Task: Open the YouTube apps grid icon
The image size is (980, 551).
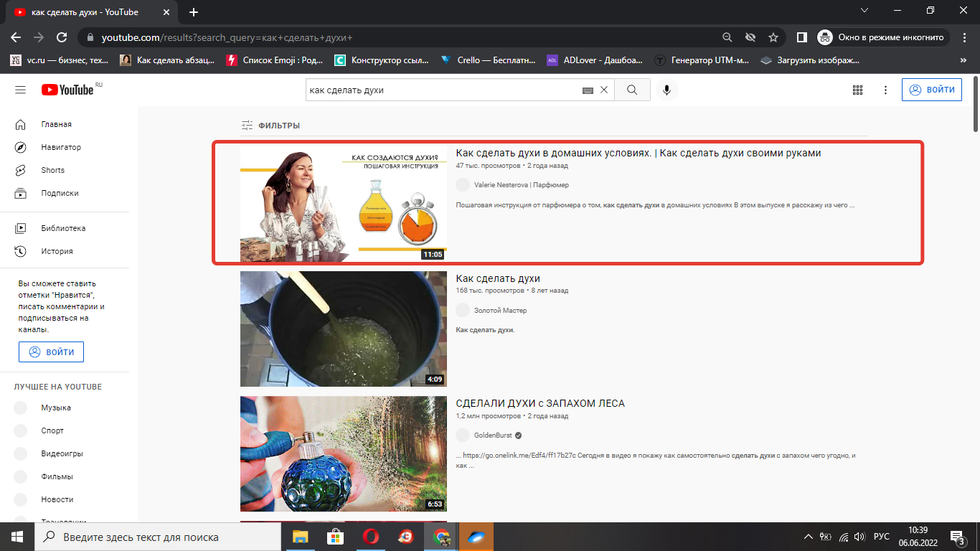Action: pyautogui.click(x=857, y=90)
